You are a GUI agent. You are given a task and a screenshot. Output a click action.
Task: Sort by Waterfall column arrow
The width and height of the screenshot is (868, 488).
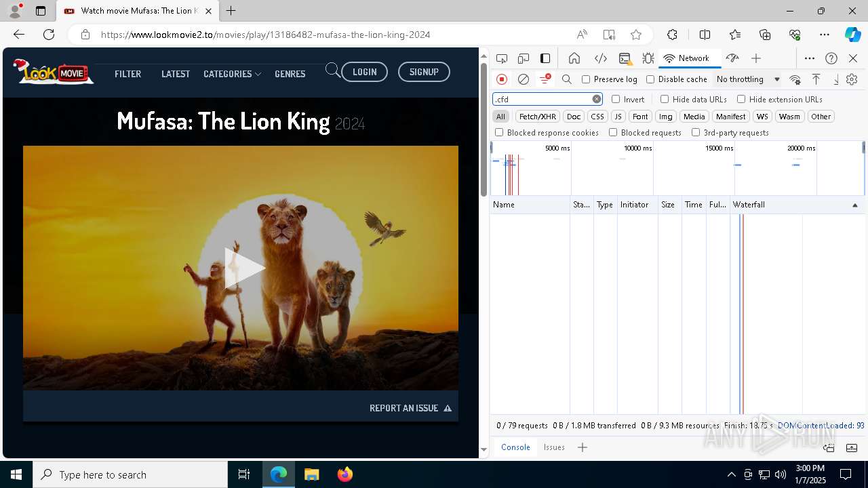point(854,205)
